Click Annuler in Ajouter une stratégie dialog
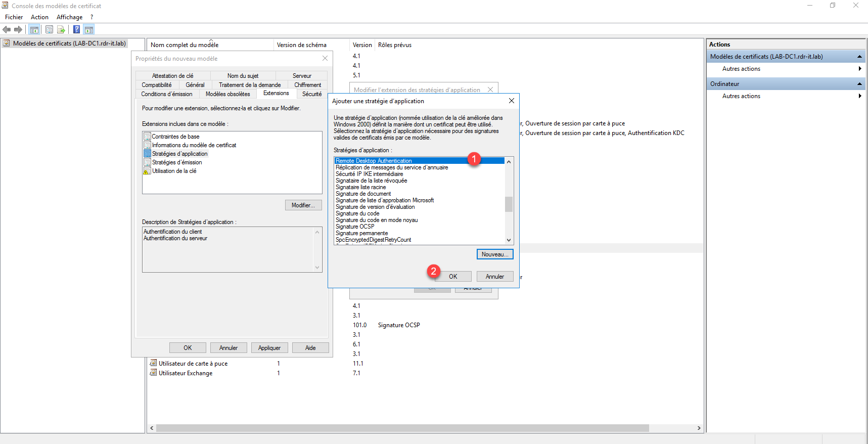 tap(494, 277)
